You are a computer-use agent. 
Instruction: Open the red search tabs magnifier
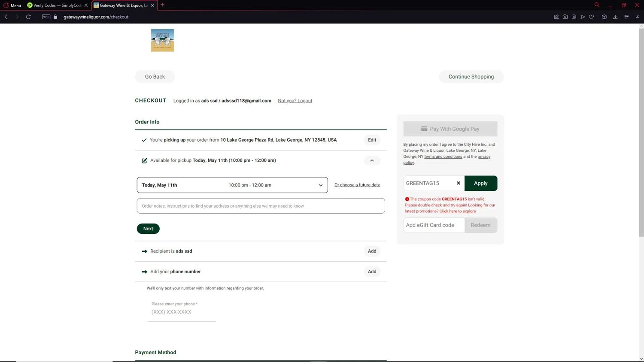[597, 5]
